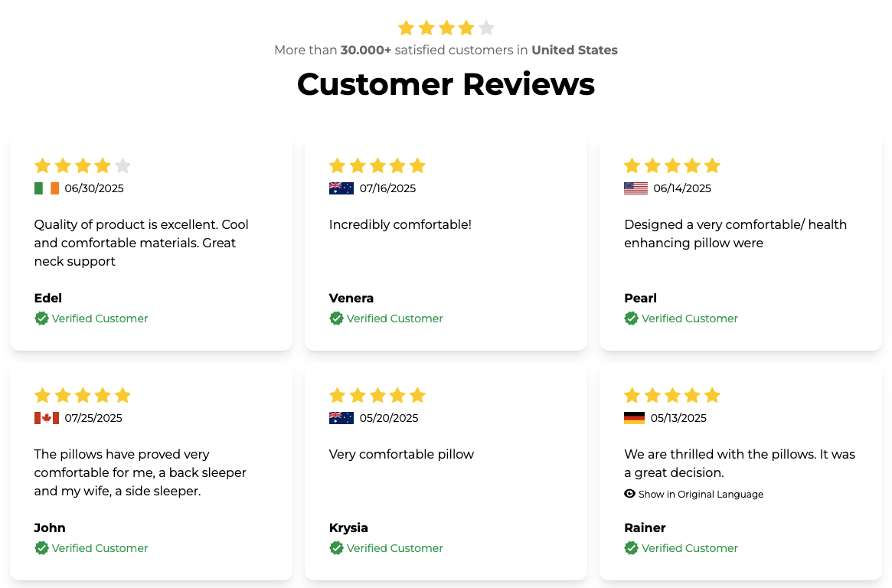Click the review text 'Incredibly comfortable!'
The width and height of the screenshot is (892, 588).
pyautogui.click(x=400, y=224)
